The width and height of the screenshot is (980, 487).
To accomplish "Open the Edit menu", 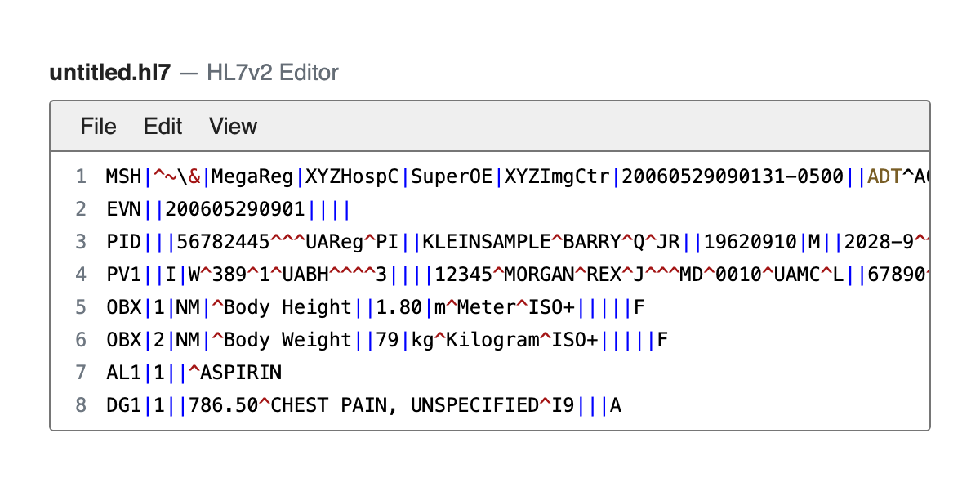I will (x=163, y=127).
